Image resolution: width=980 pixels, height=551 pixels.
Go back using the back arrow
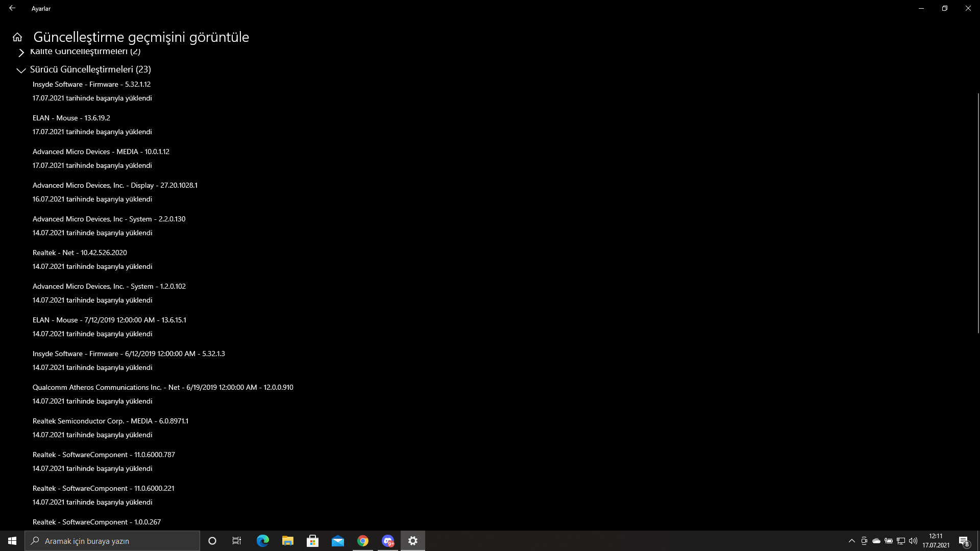[x=12, y=8]
